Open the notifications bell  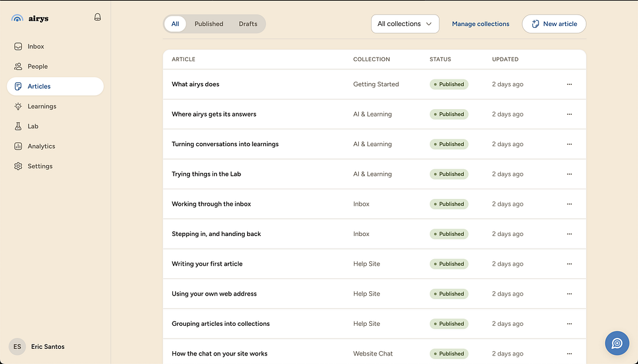coord(97,17)
